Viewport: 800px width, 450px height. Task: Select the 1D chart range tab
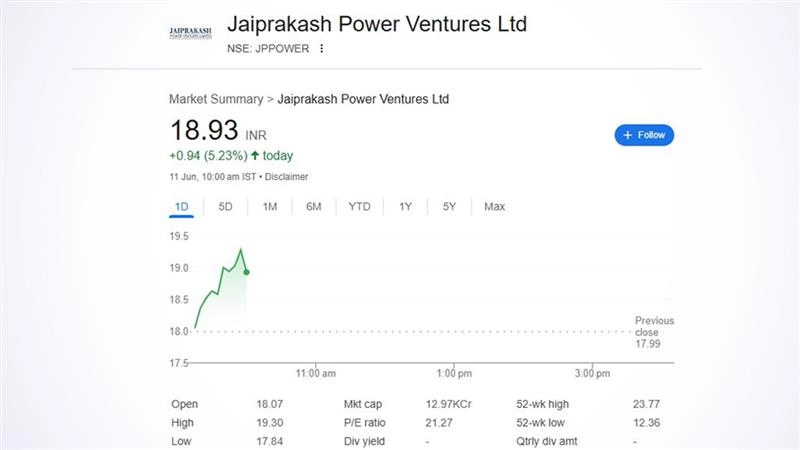click(x=181, y=207)
